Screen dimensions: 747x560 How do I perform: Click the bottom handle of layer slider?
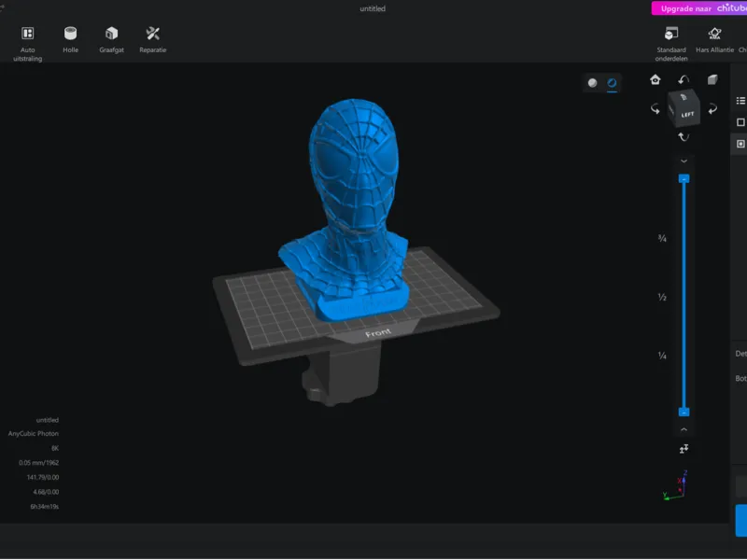(x=684, y=412)
